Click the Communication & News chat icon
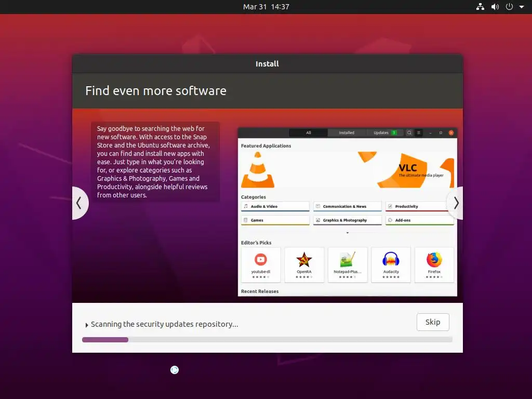The height and width of the screenshot is (399, 532). point(318,206)
